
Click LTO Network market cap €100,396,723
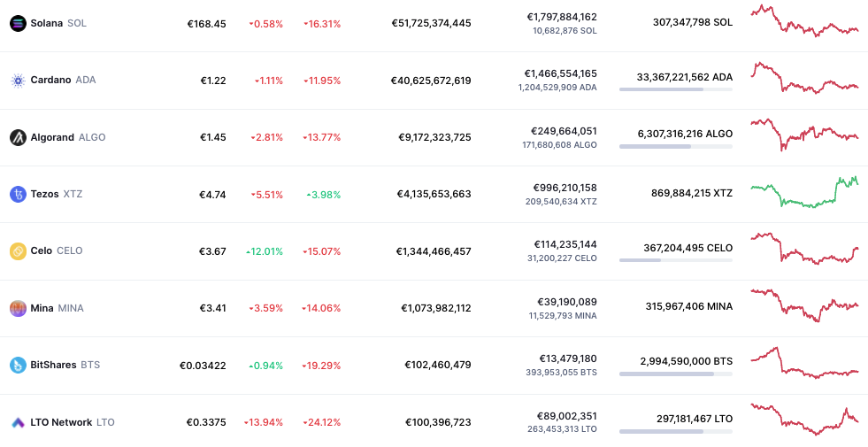tap(439, 422)
